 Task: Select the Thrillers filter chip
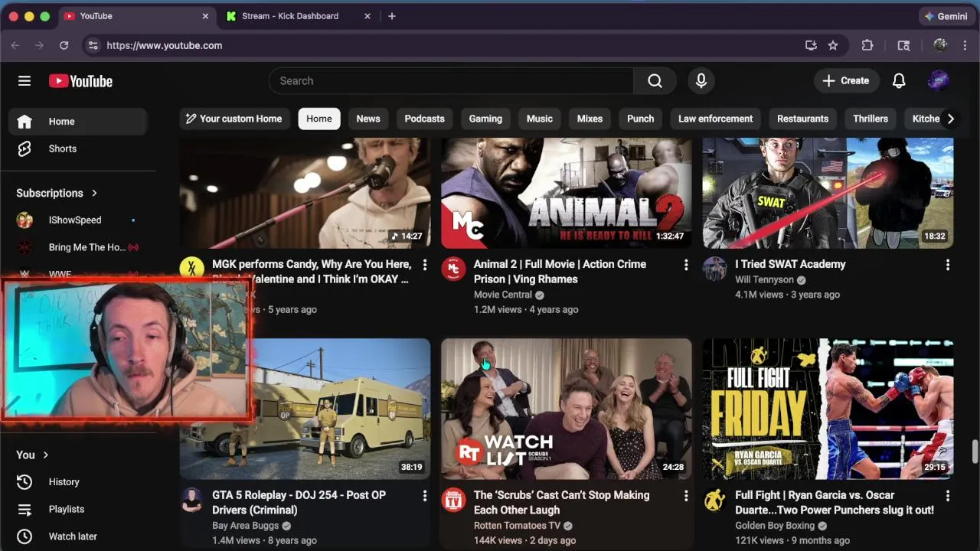click(x=871, y=119)
